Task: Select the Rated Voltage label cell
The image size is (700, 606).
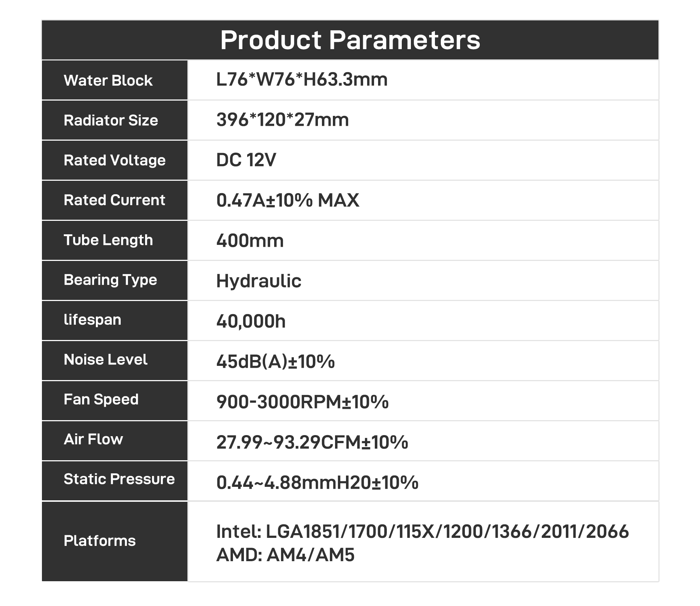Action: (x=114, y=160)
